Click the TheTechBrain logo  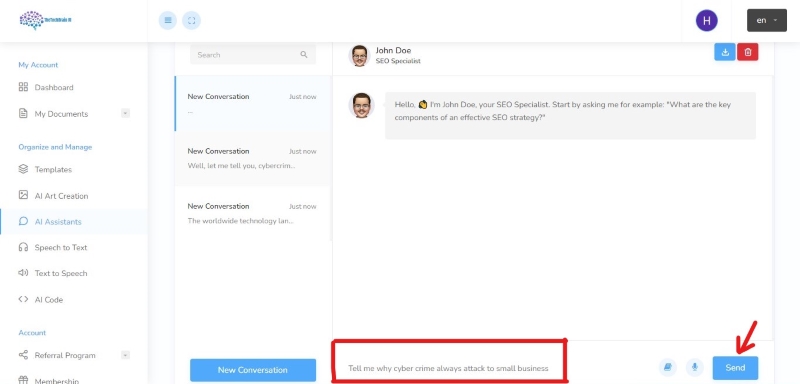[45, 20]
